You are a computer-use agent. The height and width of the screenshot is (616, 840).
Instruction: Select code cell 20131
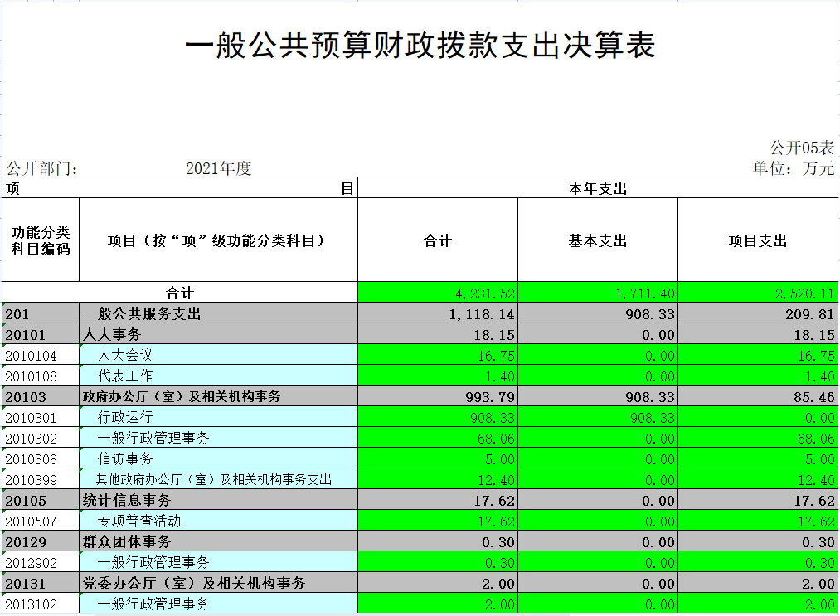click(x=41, y=583)
